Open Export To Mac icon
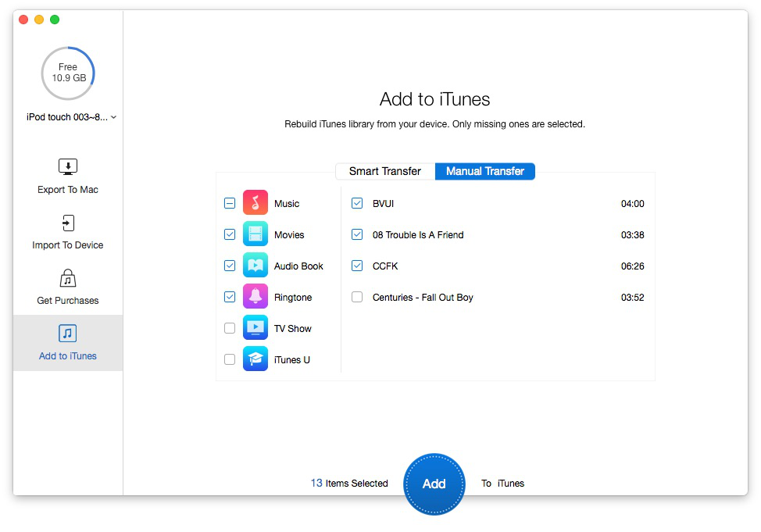 [x=68, y=166]
